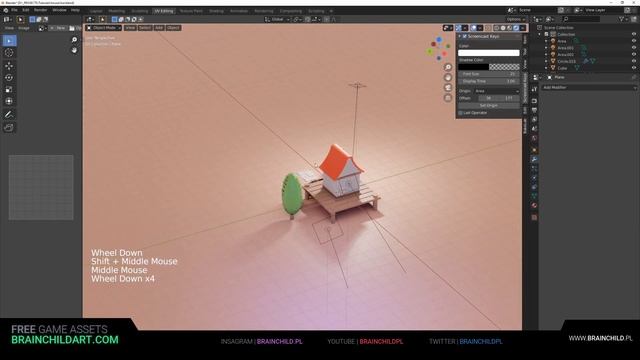640x360 pixels.
Task: Click the viewport pan hand gizmo
Action: tap(448, 78)
